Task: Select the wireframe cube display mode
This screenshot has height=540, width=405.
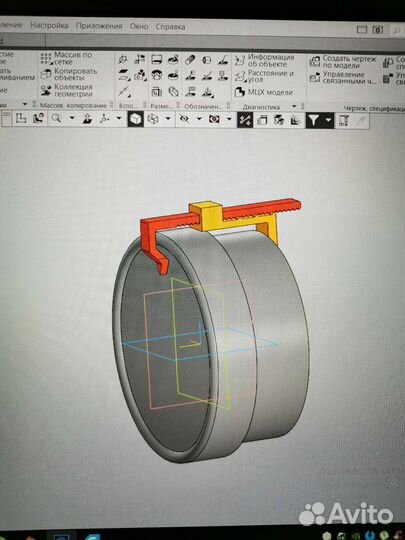Action: tap(153, 119)
